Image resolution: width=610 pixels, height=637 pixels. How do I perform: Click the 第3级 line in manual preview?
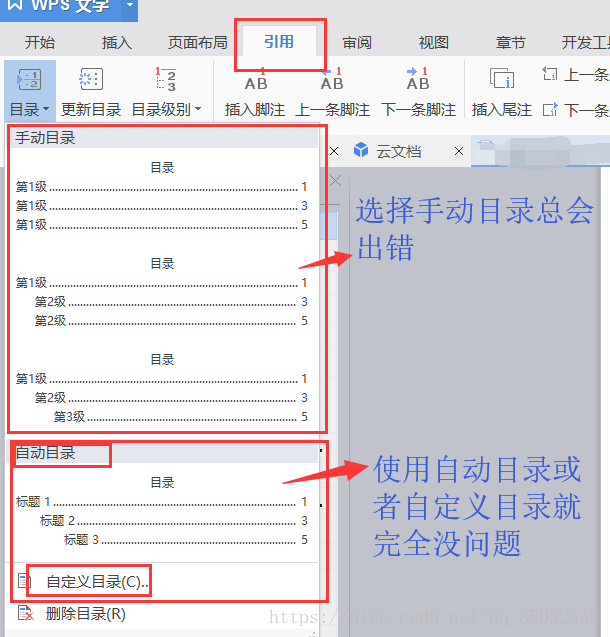[180, 416]
